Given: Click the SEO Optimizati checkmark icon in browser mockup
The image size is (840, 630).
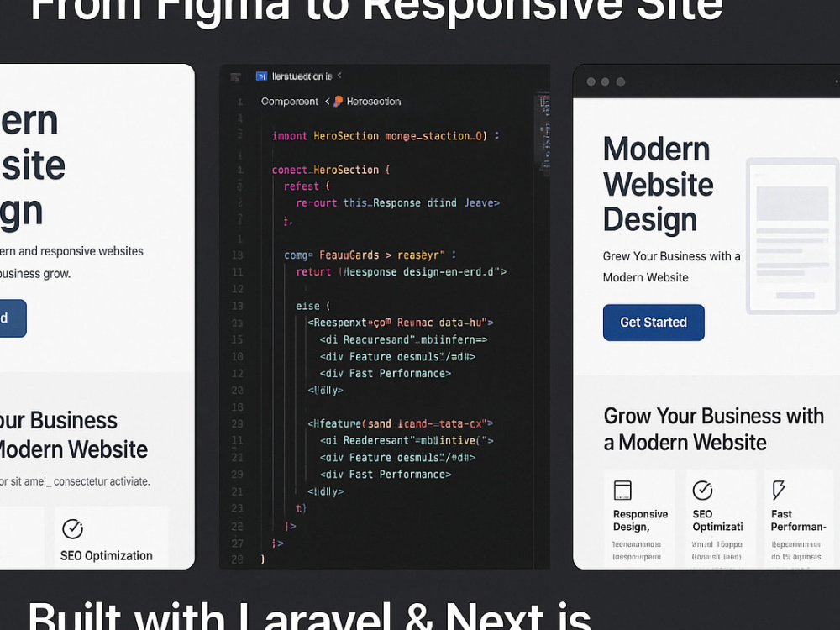Looking at the screenshot, I should [x=702, y=490].
